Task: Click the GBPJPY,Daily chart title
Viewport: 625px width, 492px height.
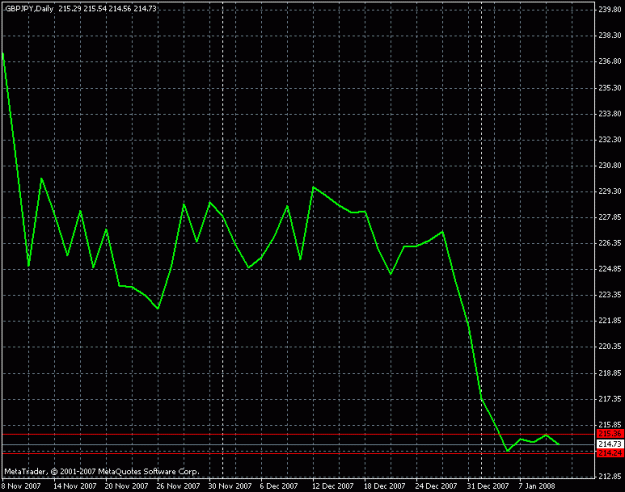Action: (29, 8)
